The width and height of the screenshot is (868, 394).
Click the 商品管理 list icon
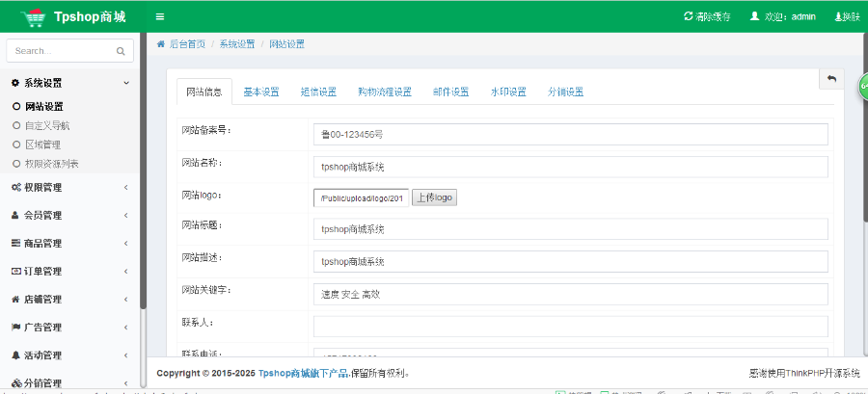coord(15,243)
